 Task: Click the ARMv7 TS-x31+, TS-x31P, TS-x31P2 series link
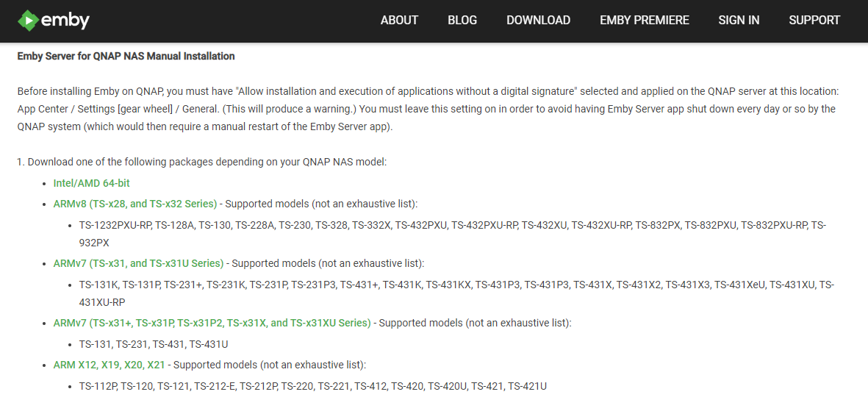coord(212,323)
